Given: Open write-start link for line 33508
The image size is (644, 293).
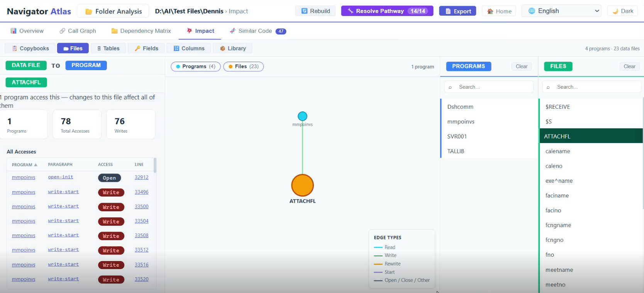Looking at the screenshot, I should point(63,235).
